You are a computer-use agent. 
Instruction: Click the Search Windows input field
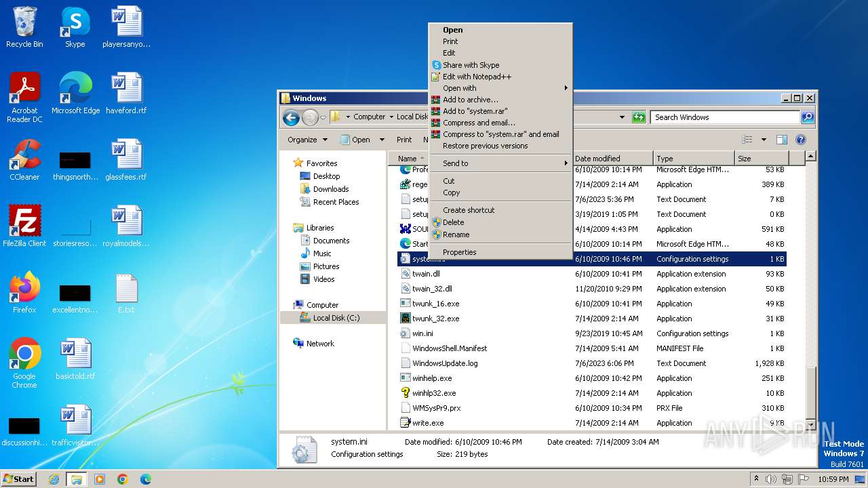[x=726, y=117]
